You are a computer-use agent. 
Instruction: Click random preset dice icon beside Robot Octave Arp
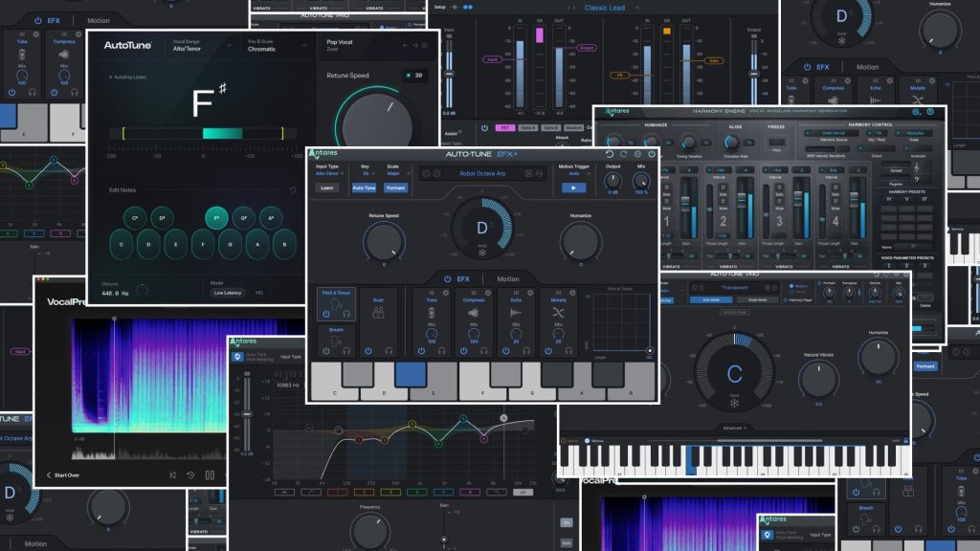[x=528, y=174]
